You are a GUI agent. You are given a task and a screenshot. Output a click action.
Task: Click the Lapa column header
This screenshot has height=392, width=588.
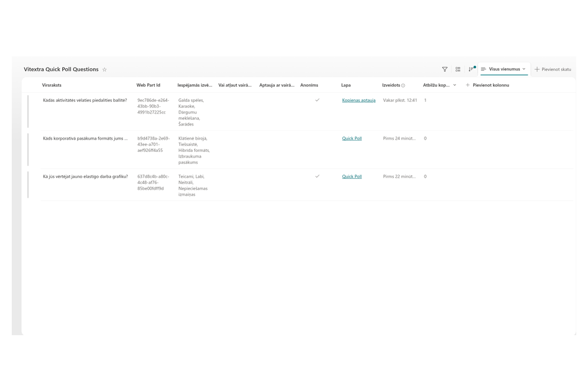click(x=346, y=85)
